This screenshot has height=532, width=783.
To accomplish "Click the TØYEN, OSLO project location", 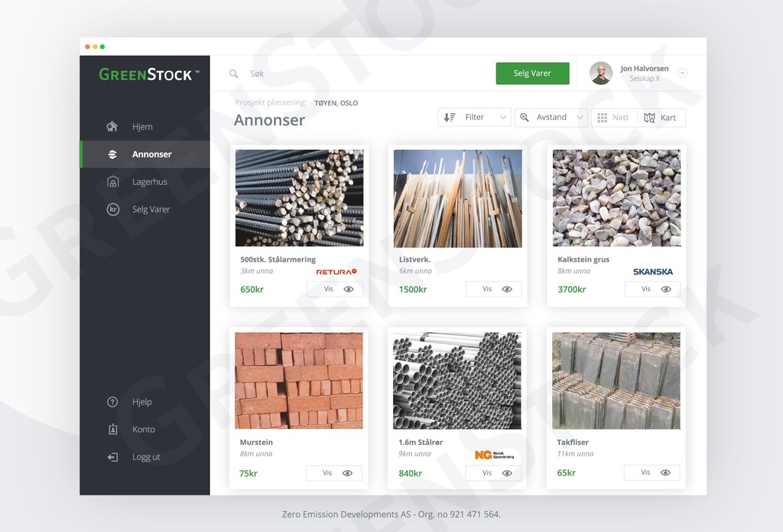I will tap(336, 103).
